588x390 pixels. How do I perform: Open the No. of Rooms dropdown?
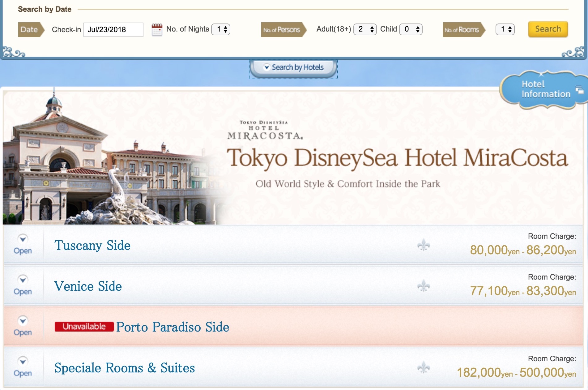pos(505,29)
